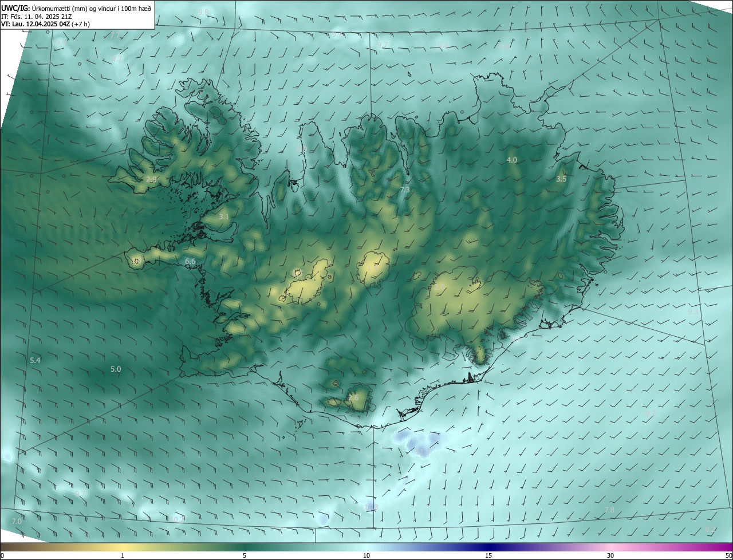Click the '50' tick label on the color scale
733x560 pixels.
tap(728, 555)
